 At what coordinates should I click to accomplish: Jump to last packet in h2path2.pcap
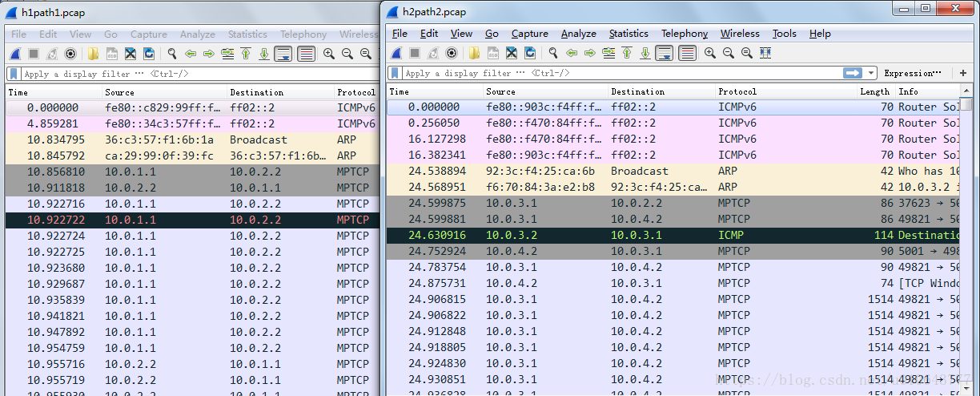(645, 53)
